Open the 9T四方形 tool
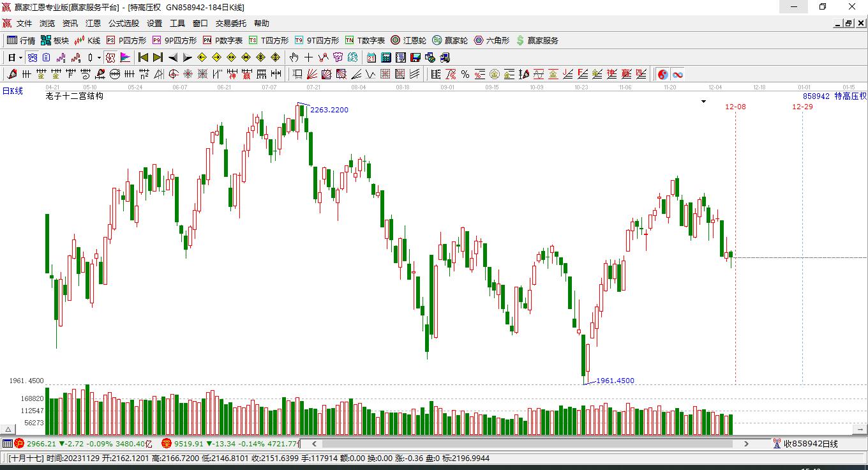 317,40
